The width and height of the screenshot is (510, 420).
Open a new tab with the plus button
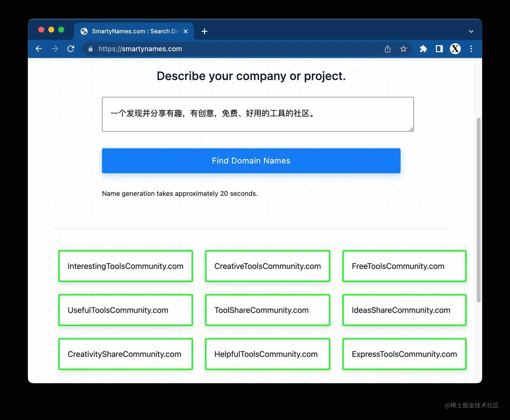204,31
